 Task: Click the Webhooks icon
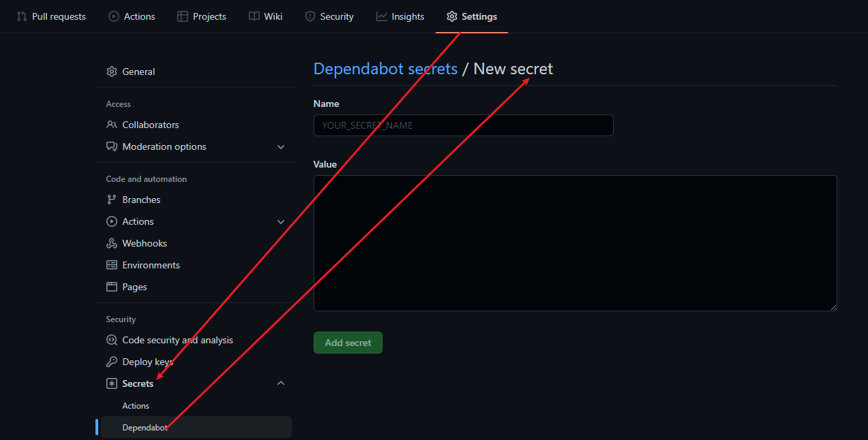click(x=112, y=243)
